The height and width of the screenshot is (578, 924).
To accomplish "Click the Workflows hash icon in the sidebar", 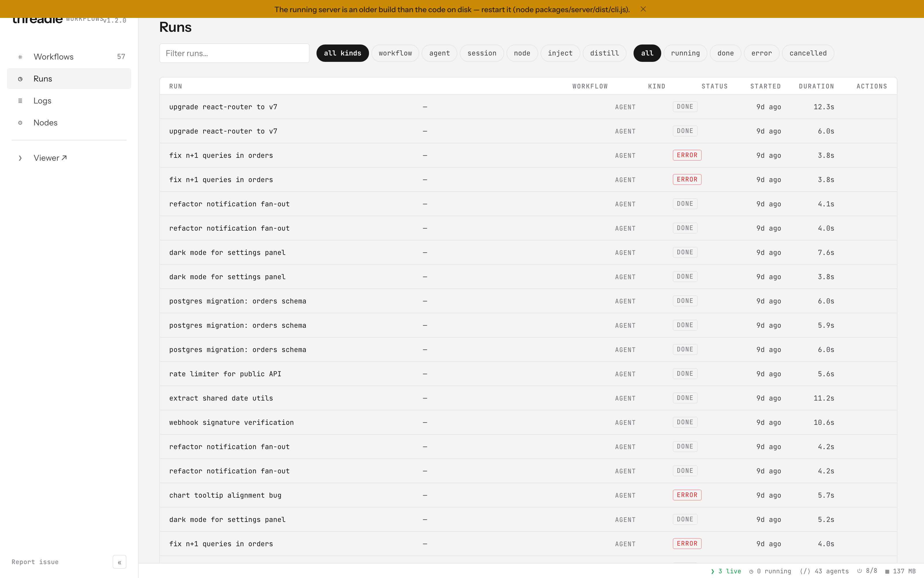I will 20,57.
